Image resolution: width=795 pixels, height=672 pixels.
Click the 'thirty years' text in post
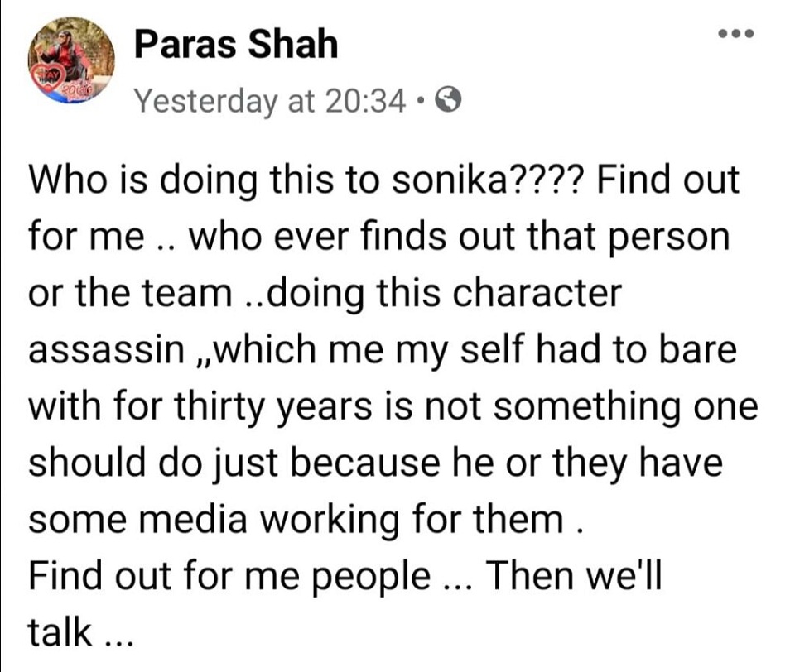tap(272, 407)
